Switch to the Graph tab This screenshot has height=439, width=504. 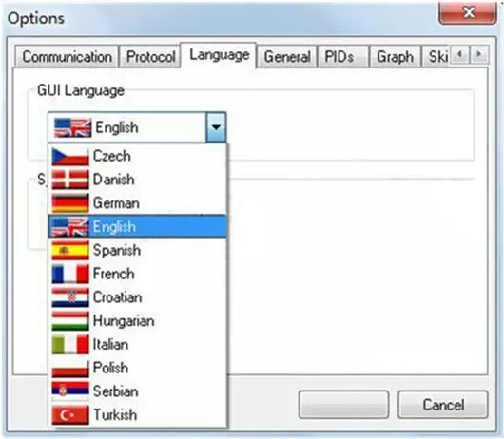[395, 57]
